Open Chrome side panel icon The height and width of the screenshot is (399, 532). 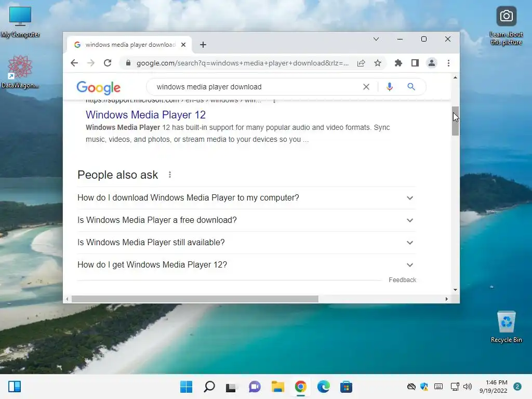(x=415, y=63)
